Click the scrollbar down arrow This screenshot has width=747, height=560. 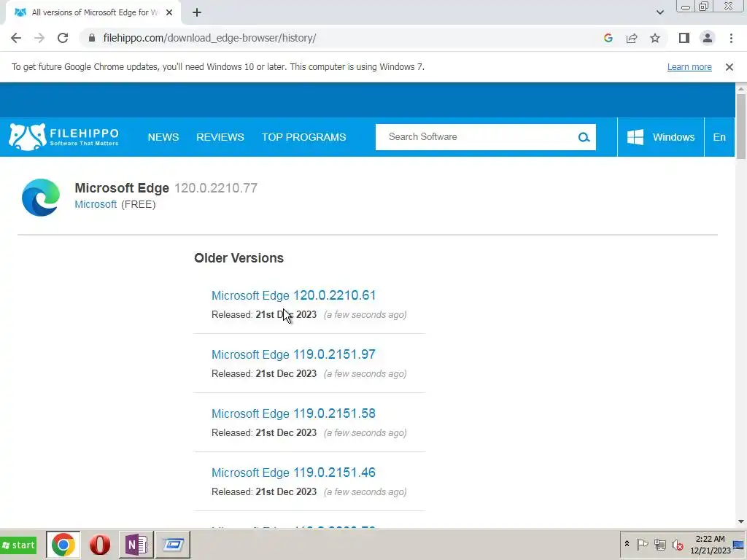pyautogui.click(x=741, y=522)
